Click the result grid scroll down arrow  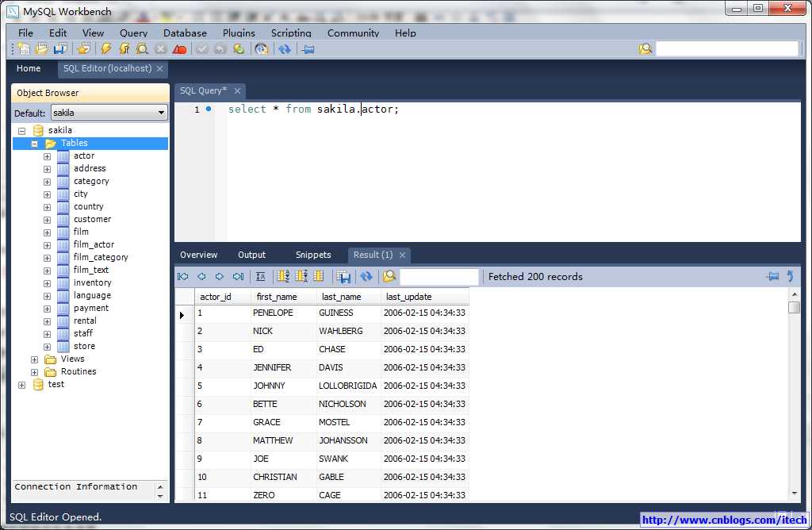pos(795,494)
